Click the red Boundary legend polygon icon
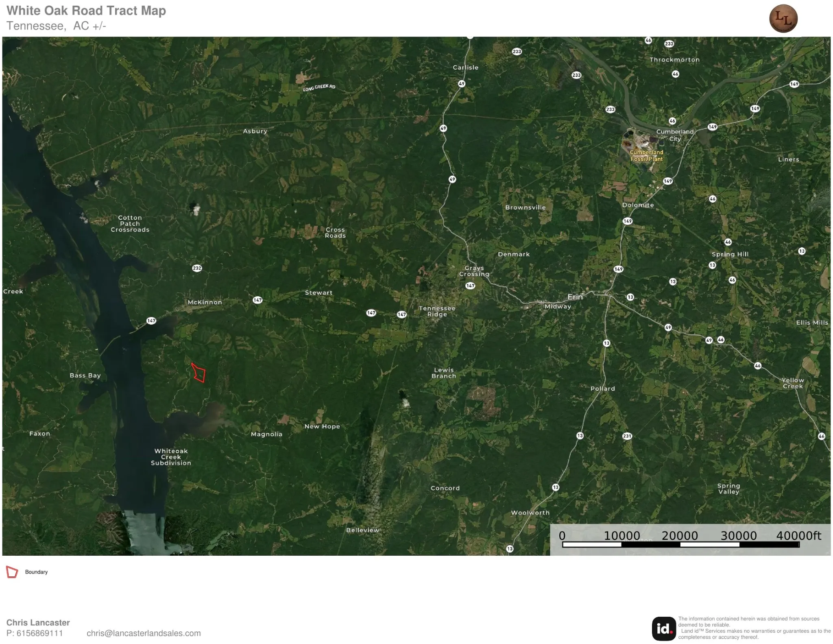The image size is (833, 644). click(x=12, y=572)
